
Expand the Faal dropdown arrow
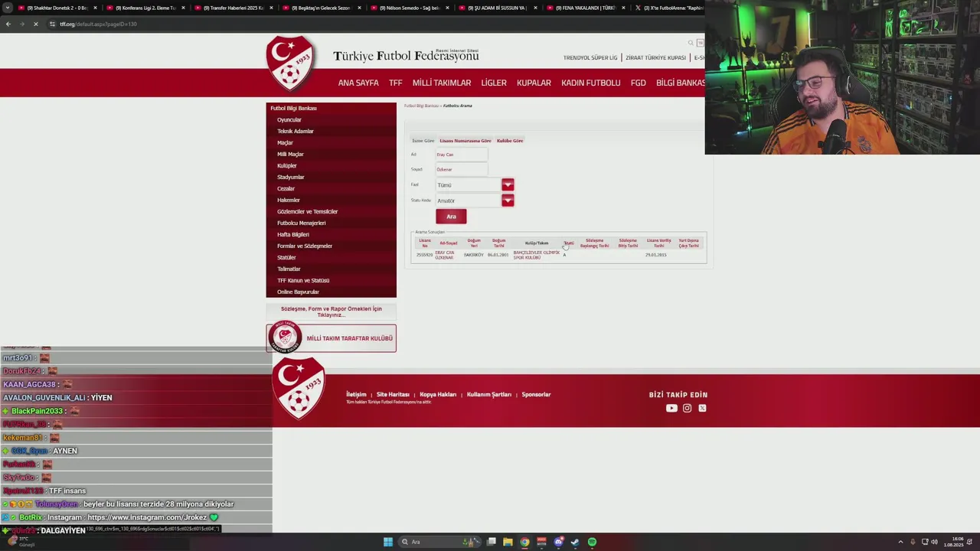pyautogui.click(x=508, y=184)
